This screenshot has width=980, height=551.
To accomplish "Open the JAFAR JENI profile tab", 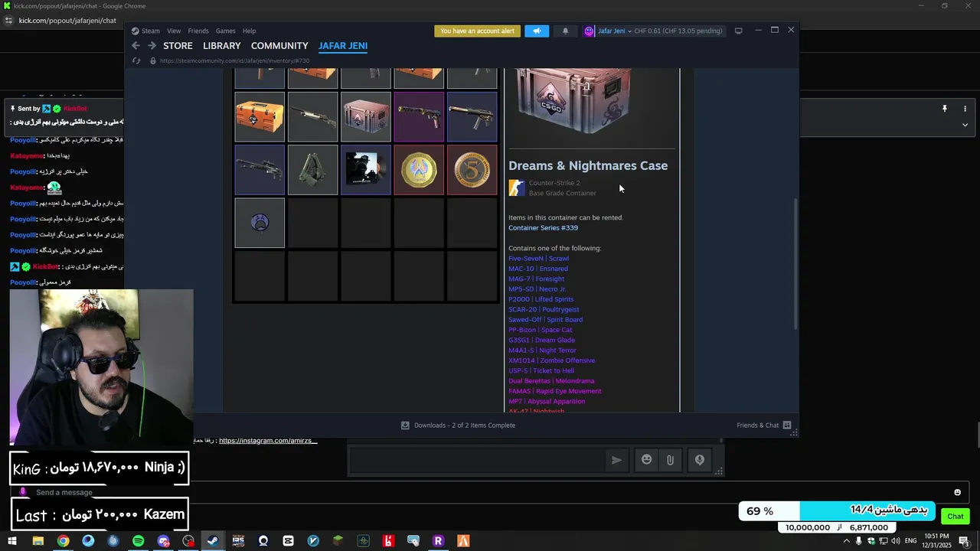I will 343,46.
